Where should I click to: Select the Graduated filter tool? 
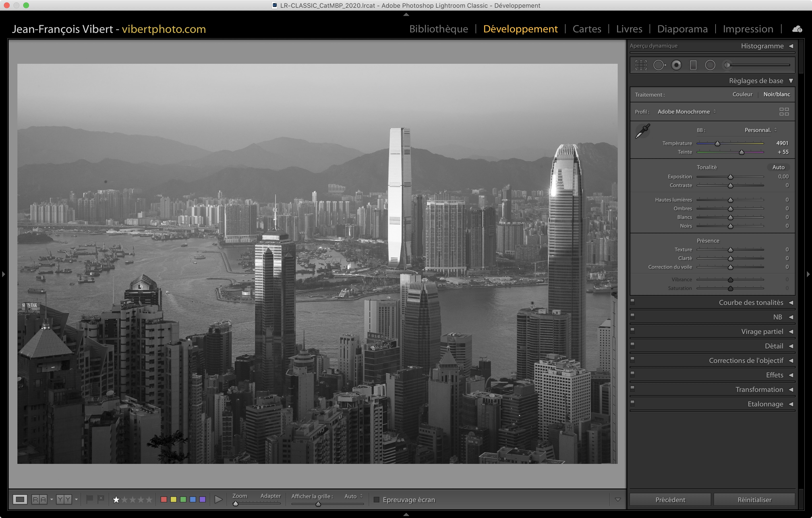(693, 65)
